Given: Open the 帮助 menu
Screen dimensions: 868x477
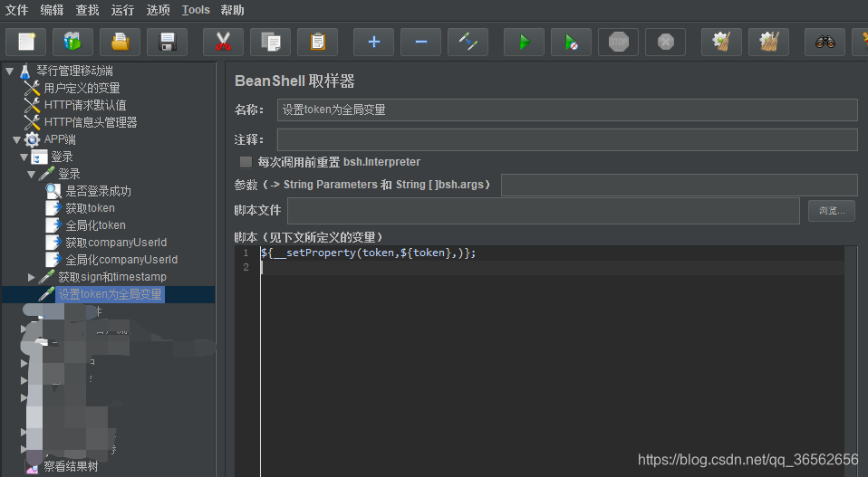Looking at the screenshot, I should coord(232,10).
